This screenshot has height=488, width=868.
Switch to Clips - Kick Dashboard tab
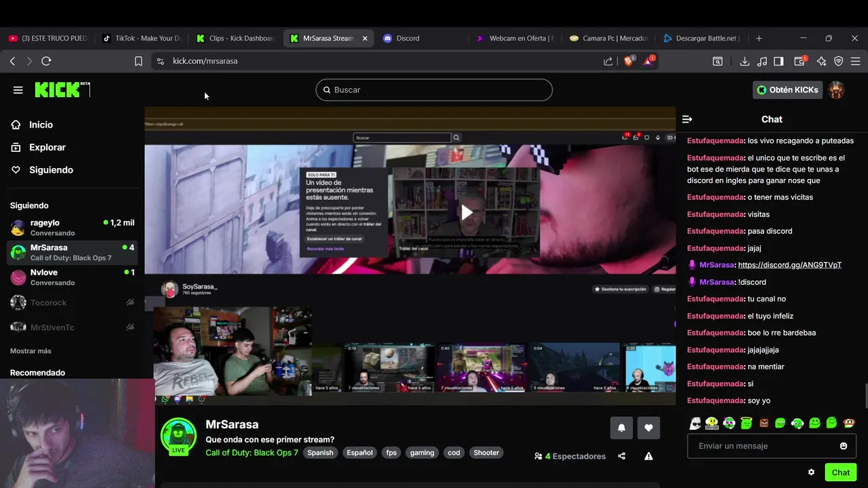click(236, 39)
